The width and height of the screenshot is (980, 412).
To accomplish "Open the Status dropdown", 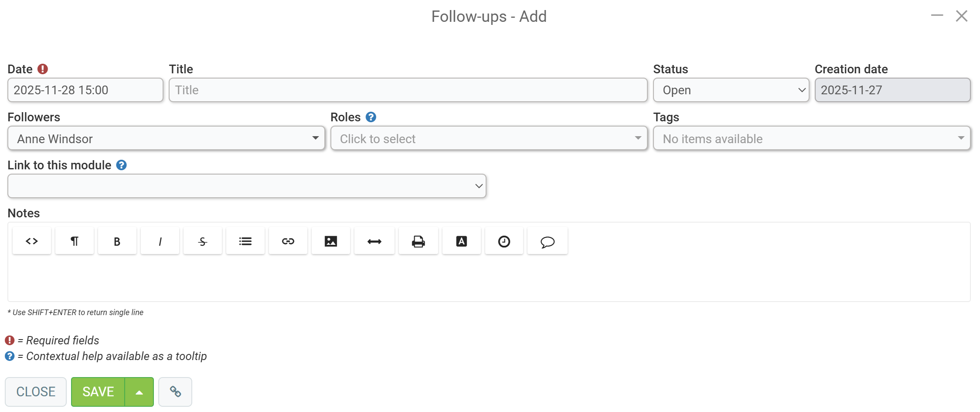I will pyautogui.click(x=731, y=90).
